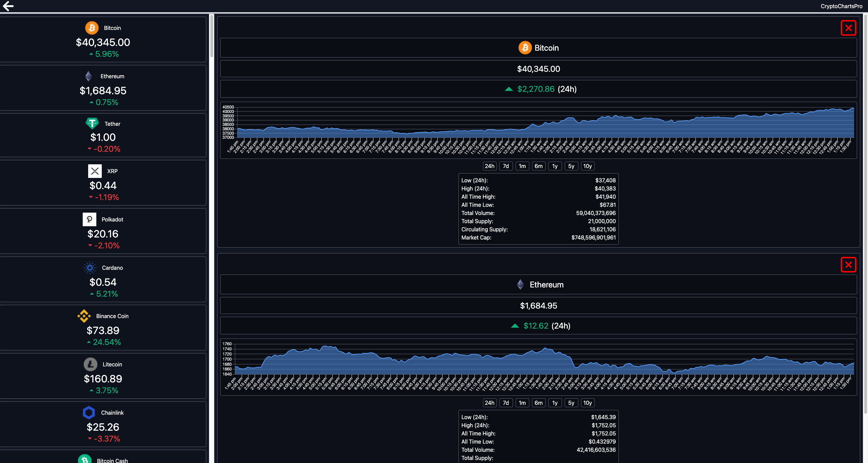Select 10y range for Bitcoin chart

point(588,166)
